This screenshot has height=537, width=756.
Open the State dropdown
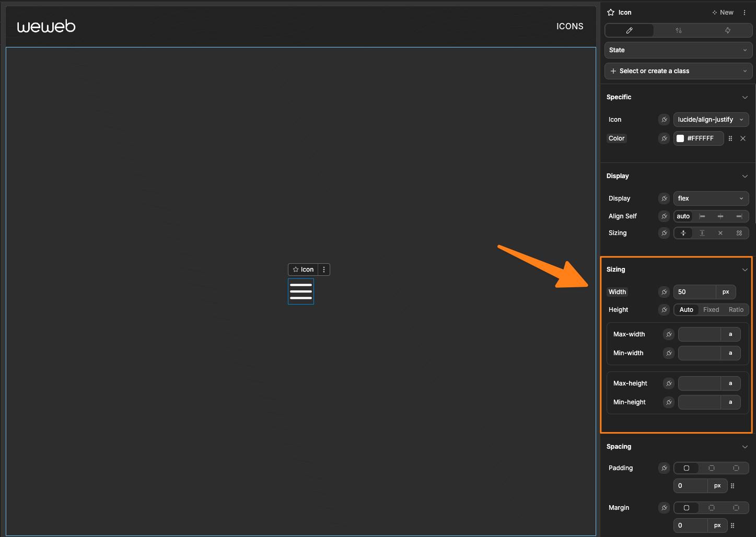pos(678,50)
